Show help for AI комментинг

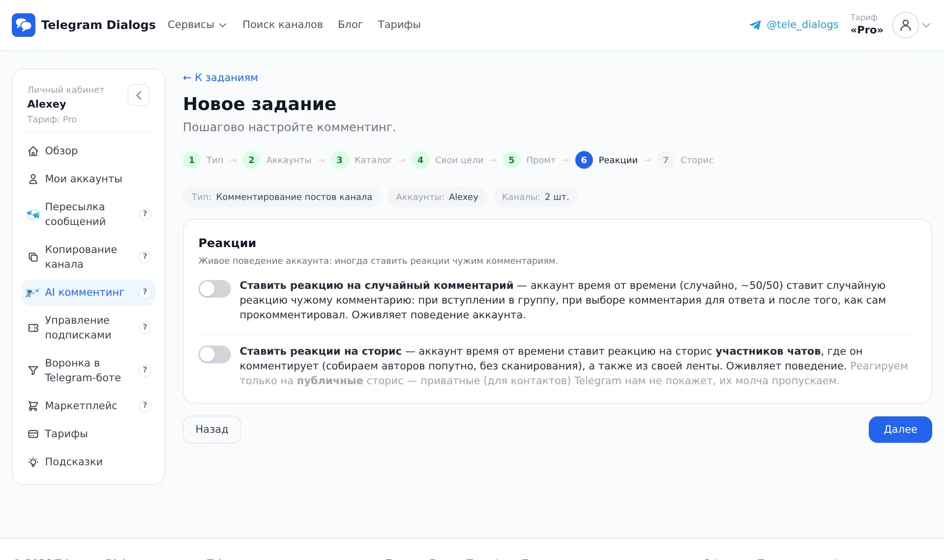(x=145, y=292)
